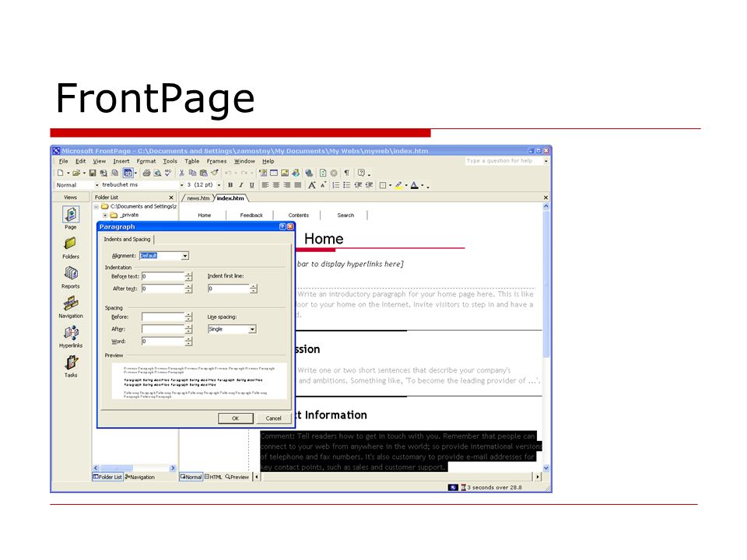Click the Before text indentation field

163,276
